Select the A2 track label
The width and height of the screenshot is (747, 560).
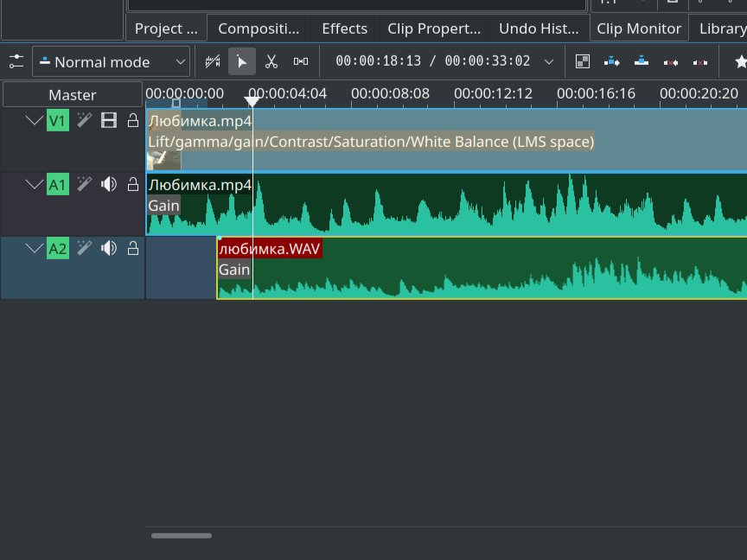pos(58,248)
